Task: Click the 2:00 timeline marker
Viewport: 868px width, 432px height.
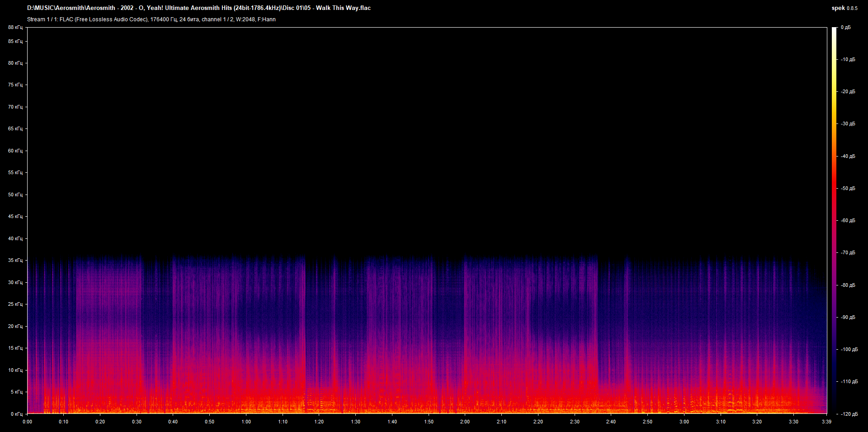Action: 465,422
